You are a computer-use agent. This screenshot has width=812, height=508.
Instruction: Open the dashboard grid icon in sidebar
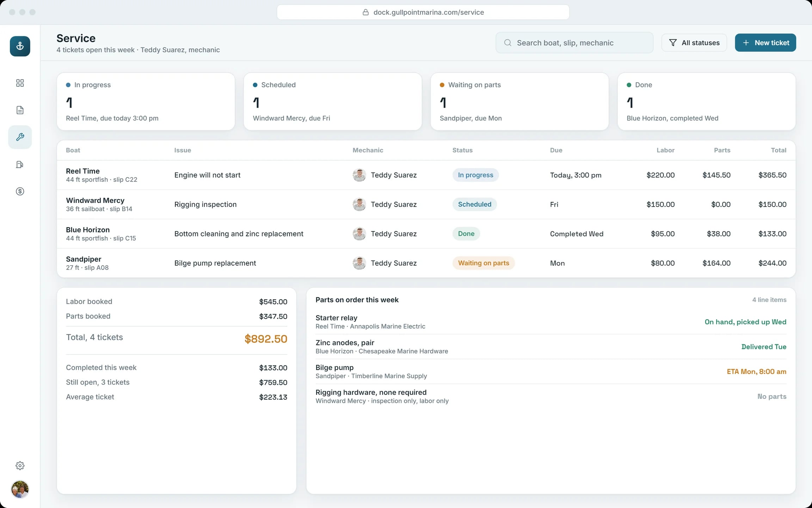point(20,83)
